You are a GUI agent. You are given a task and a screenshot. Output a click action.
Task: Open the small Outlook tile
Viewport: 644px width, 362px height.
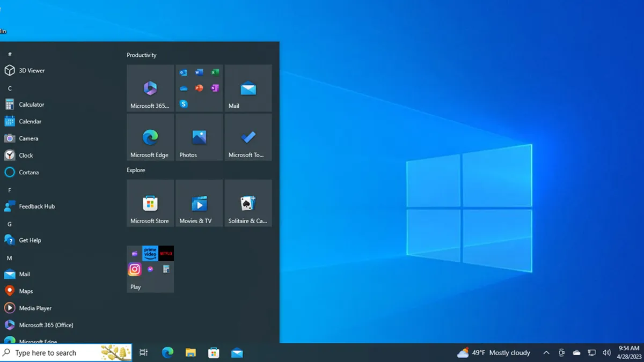click(x=184, y=72)
